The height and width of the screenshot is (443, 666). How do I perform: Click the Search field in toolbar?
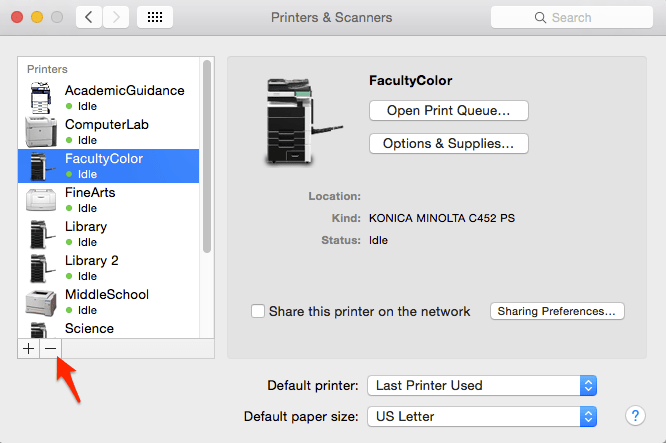tap(572, 18)
